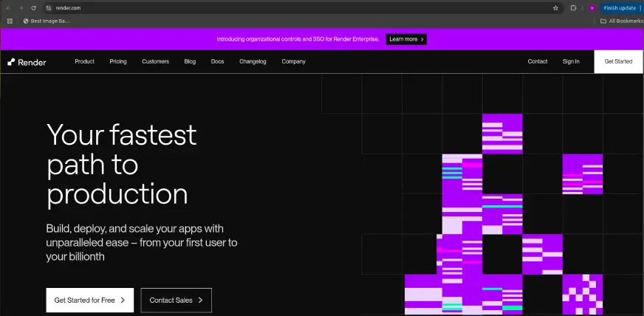This screenshot has width=644, height=316.
Task: Click the Finish update button
Action: [622, 8]
